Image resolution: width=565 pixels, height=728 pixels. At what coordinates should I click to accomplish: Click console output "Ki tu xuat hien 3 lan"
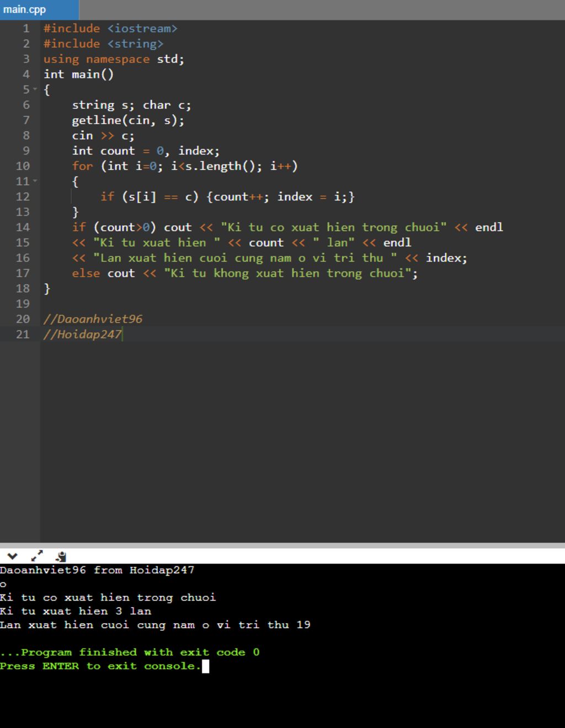(76, 611)
